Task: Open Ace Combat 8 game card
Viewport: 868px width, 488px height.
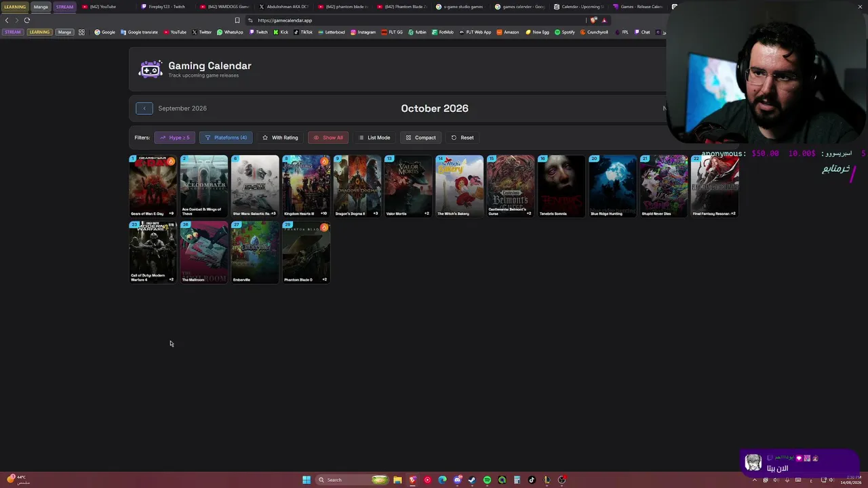Action: pyautogui.click(x=204, y=186)
